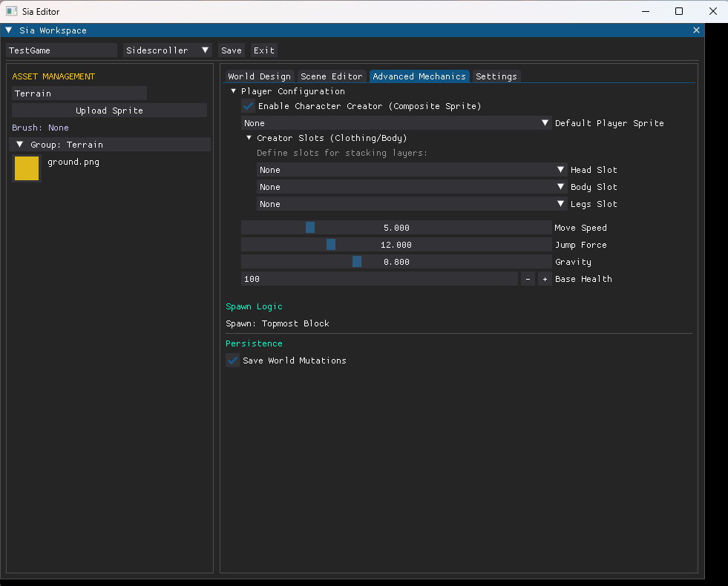Open the Head Slot dropdown
This screenshot has height=586, width=728.
[412, 170]
